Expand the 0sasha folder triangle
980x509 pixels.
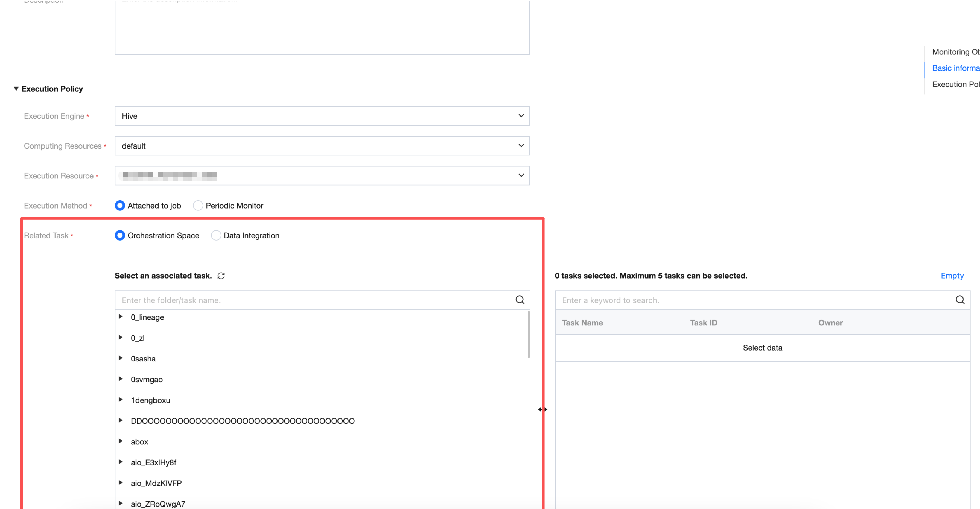(x=121, y=358)
